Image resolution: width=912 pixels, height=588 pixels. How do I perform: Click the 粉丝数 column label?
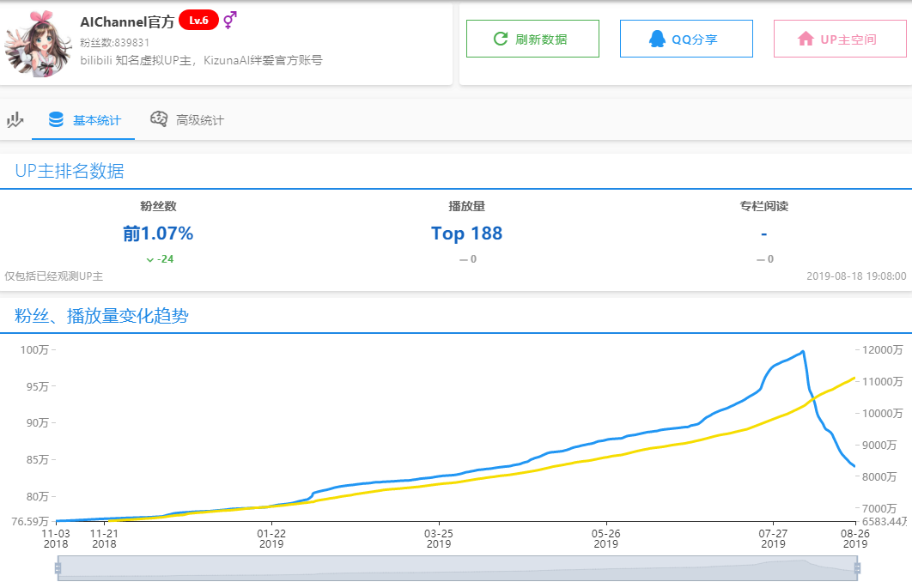158,206
